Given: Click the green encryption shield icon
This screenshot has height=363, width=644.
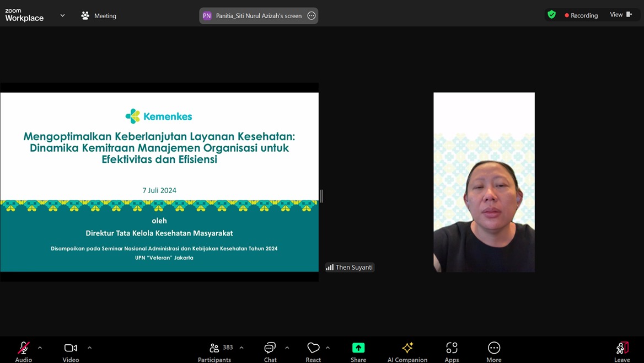Looking at the screenshot, I should (551, 15).
